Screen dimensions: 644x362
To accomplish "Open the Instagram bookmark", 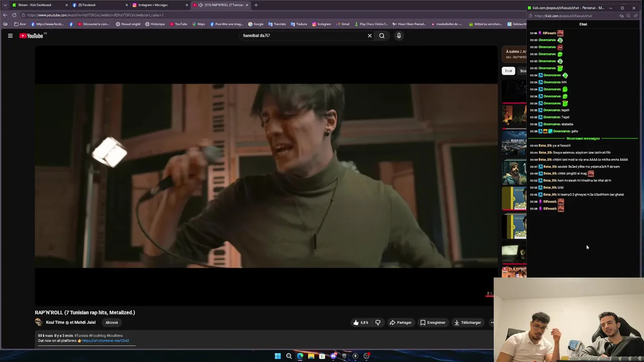I will point(321,24).
